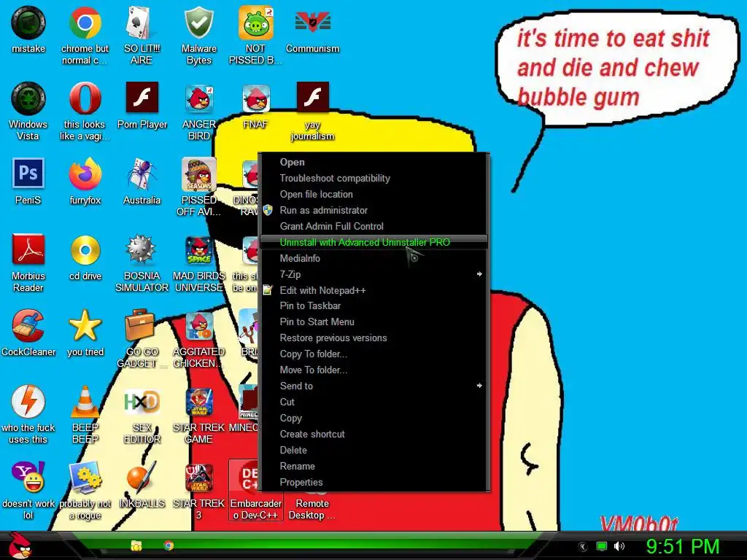Click the 'cd drive' disc icon
Image resolution: width=747 pixels, height=560 pixels.
pyautogui.click(x=85, y=249)
